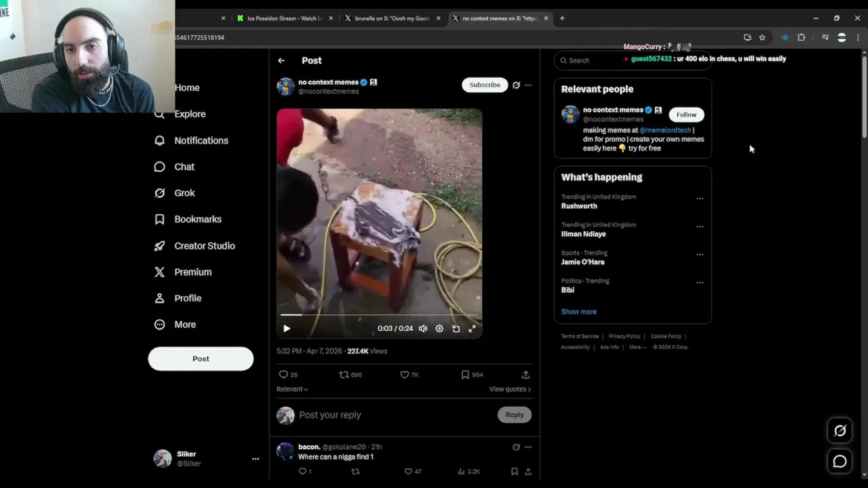Open Privacy Policy footer link
This screenshot has height=488, width=868.
click(625, 336)
